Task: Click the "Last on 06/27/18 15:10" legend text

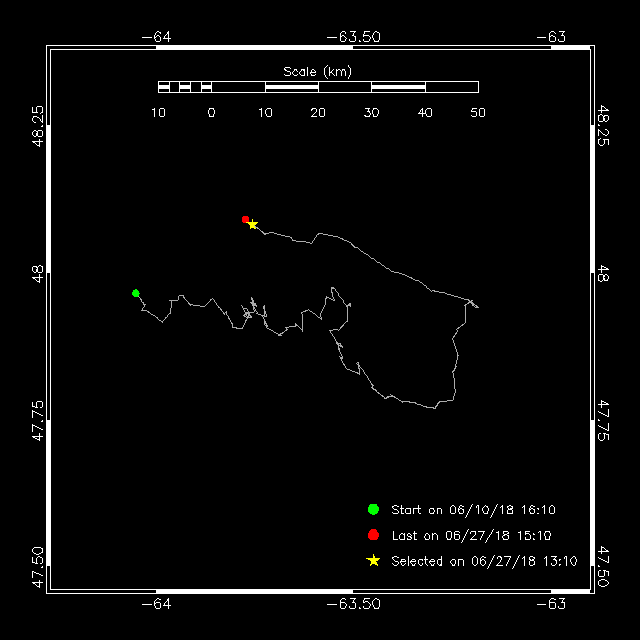Action: click(471, 536)
